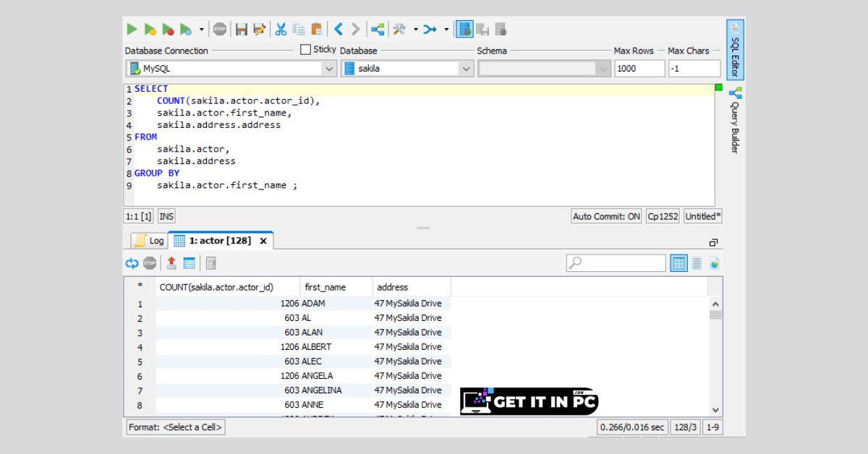Click the blue table grid icon in results toolbar
The image size is (868, 454).
click(x=189, y=263)
